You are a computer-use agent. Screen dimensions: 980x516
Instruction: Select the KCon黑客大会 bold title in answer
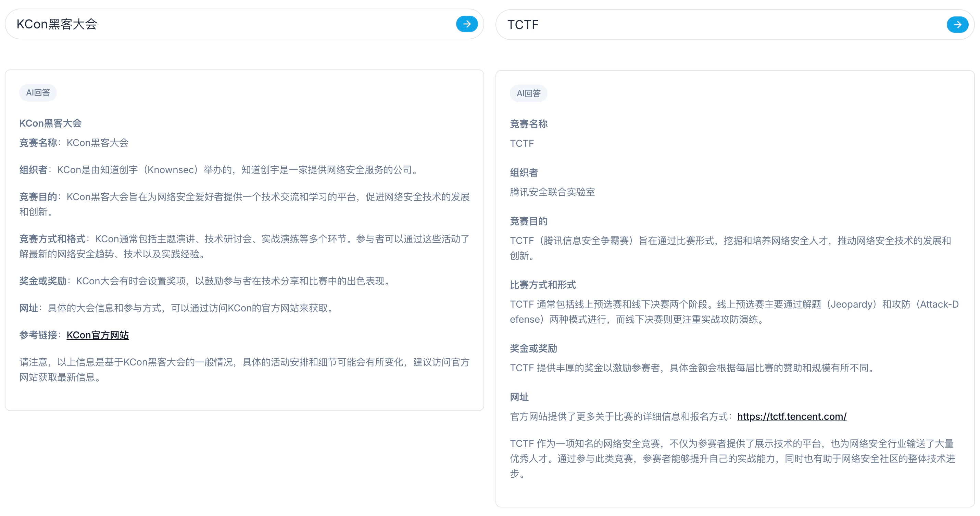click(x=50, y=123)
